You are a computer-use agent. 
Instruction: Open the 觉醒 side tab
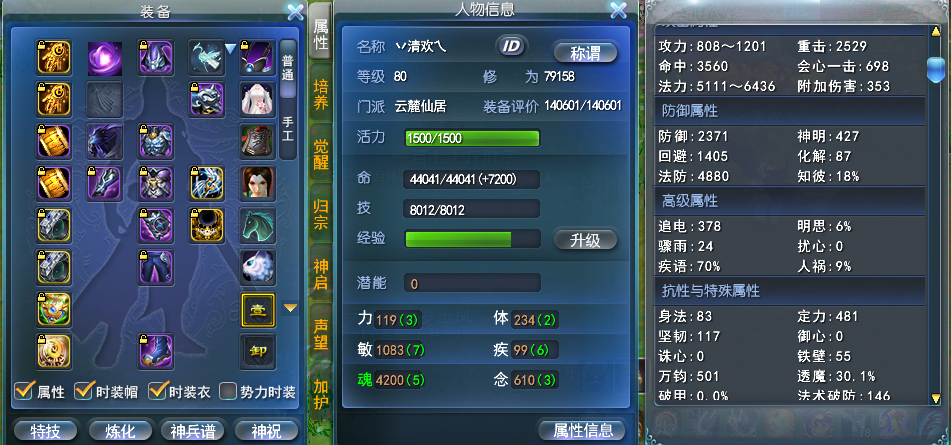[320, 155]
